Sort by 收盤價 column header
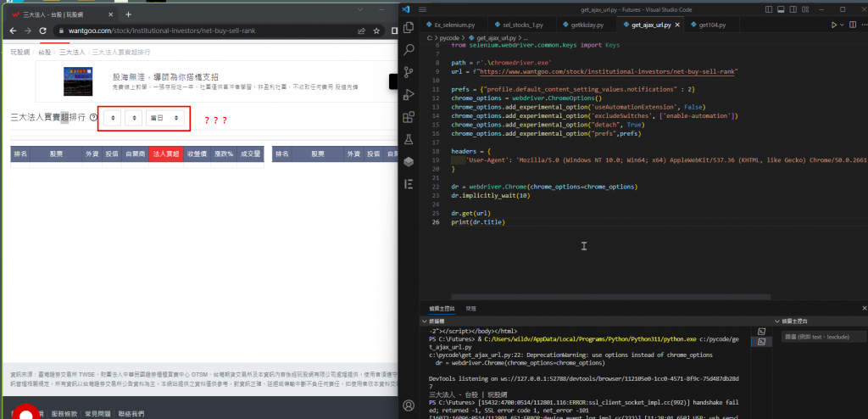 197,154
